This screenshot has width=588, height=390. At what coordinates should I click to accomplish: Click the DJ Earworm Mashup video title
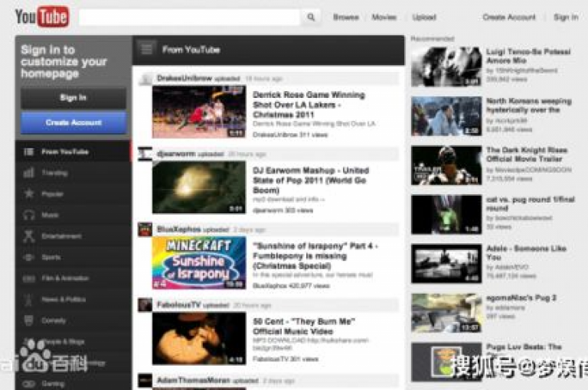311,180
